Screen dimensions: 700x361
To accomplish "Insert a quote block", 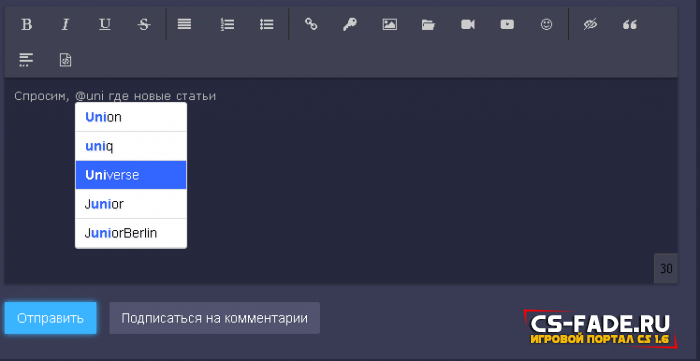I will [x=629, y=25].
